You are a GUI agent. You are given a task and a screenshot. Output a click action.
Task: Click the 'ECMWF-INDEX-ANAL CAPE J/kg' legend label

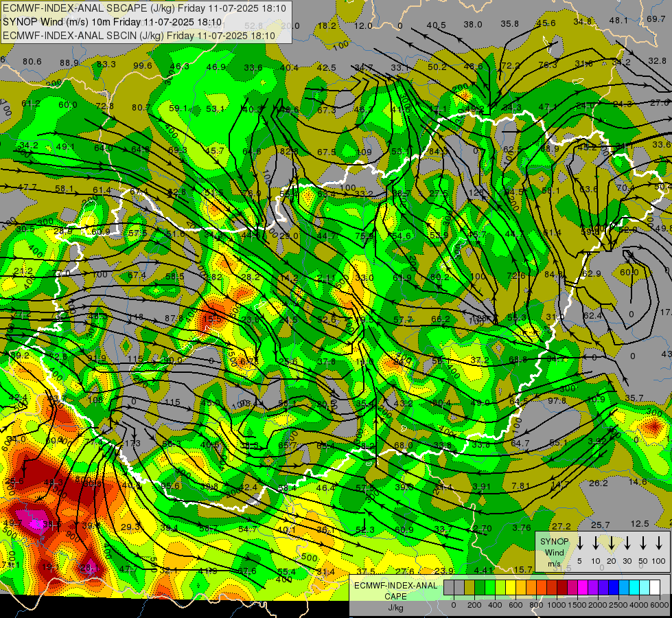click(x=395, y=597)
